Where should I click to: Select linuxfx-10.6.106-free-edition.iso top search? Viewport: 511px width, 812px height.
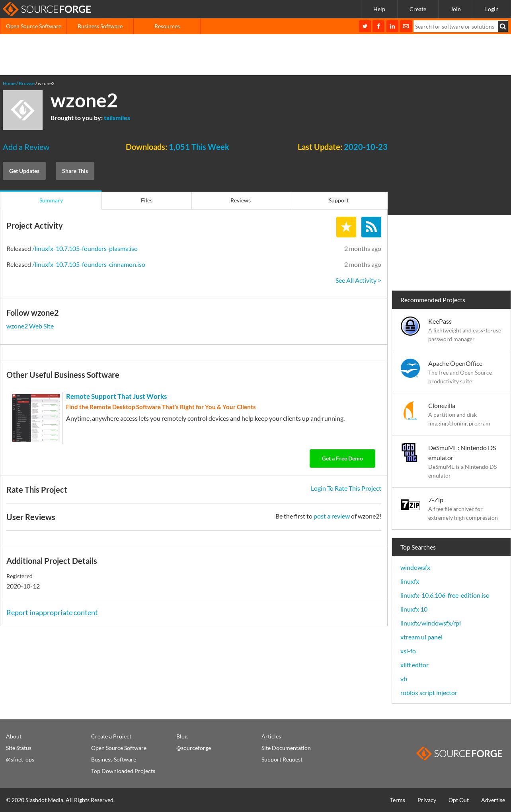coord(445,595)
